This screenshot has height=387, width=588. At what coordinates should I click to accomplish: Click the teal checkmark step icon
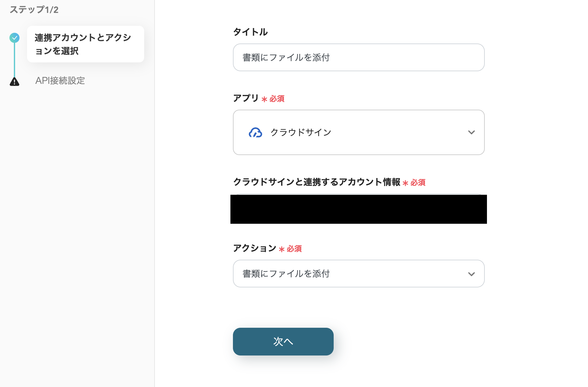[14, 38]
